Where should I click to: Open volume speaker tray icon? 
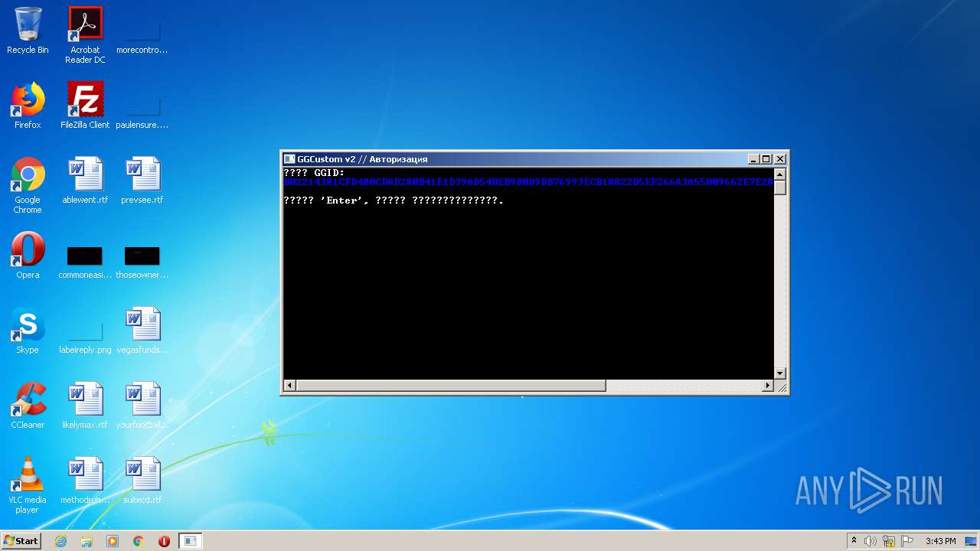tap(871, 541)
